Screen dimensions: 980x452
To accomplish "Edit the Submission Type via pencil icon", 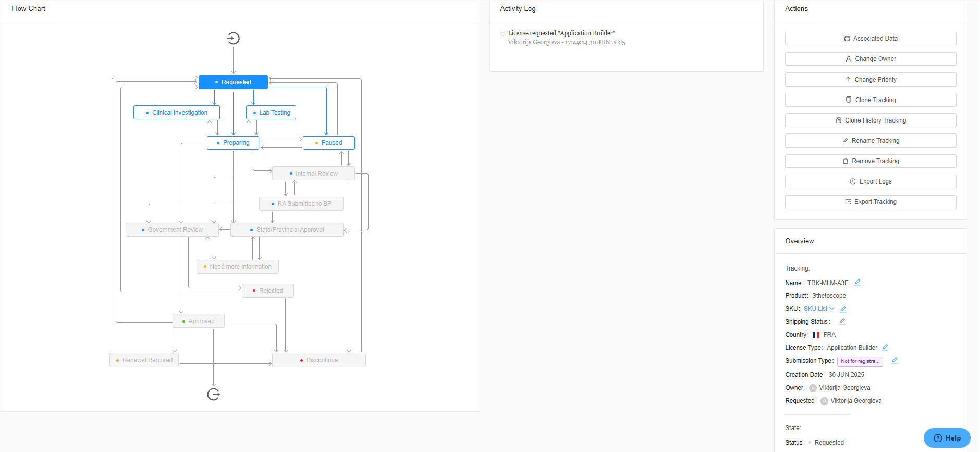I will click(x=895, y=361).
